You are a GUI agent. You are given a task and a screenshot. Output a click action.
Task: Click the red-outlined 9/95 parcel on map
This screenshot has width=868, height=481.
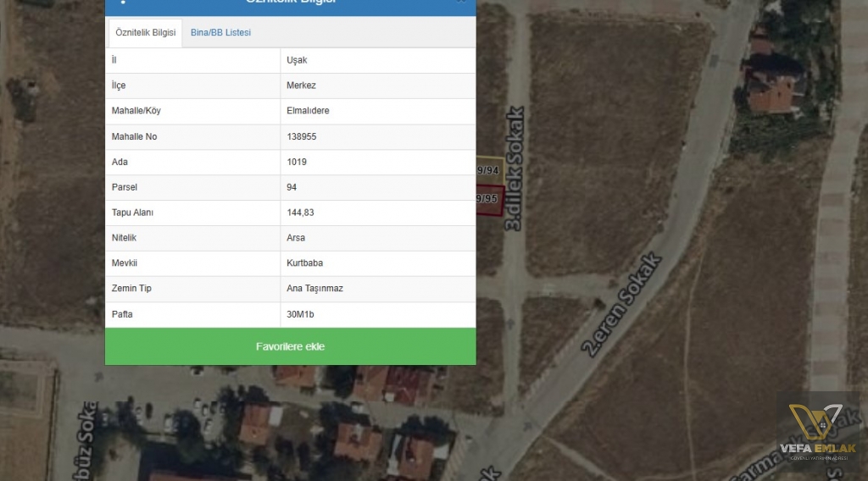(x=489, y=199)
